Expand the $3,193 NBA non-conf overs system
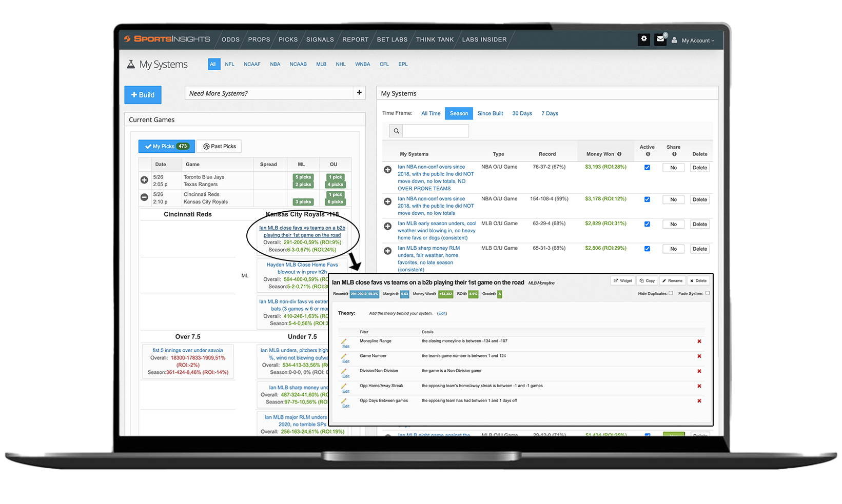This screenshot has width=842, height=504. 388,170
